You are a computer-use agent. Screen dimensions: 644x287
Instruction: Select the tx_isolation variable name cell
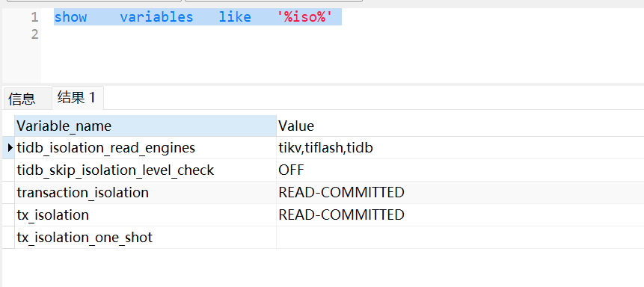[x=145, y=215]
